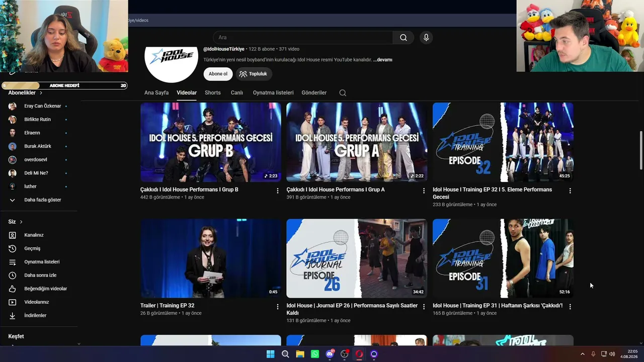The height and width of the screenshot is (362, 644).
Task: Open Windows taskbar search
Action: click(x=285, y=354)
